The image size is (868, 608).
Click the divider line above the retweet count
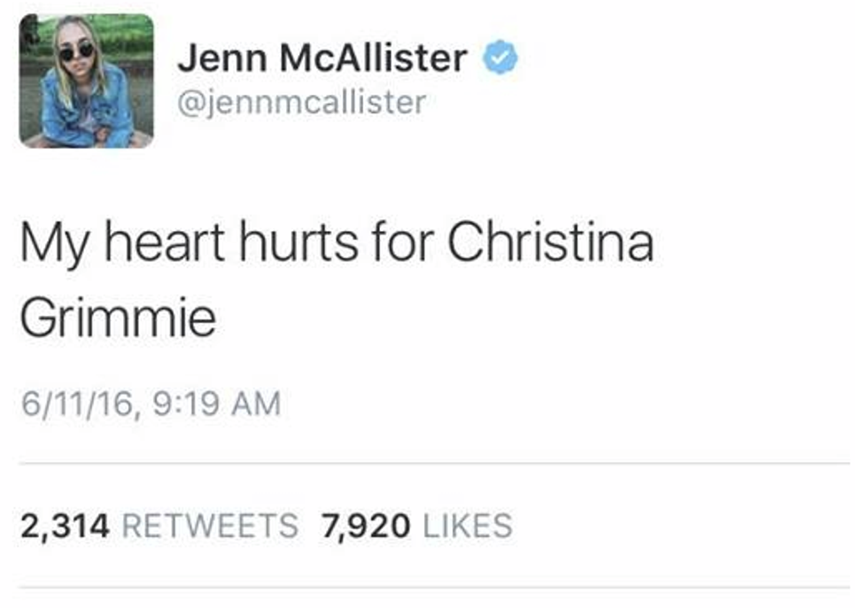click(x=434, y=463)
